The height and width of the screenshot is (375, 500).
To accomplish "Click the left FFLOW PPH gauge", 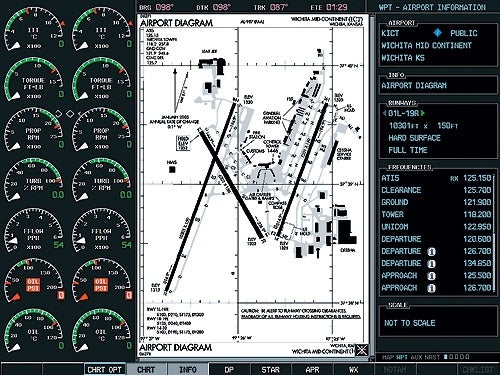I will point(34,230).
